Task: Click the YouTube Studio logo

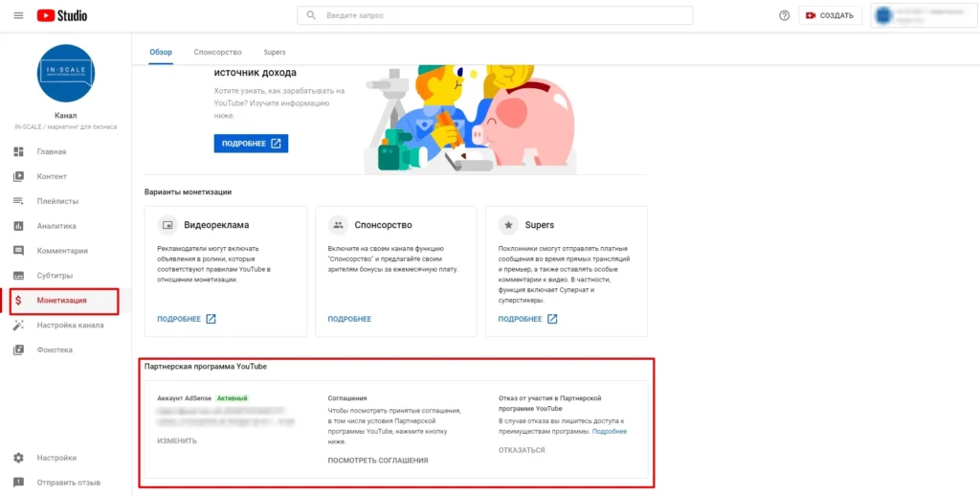Action: tap(62, 15)
